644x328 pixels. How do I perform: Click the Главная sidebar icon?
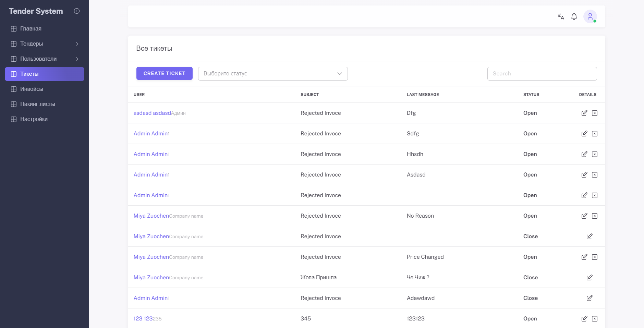(x=14, y=29)
